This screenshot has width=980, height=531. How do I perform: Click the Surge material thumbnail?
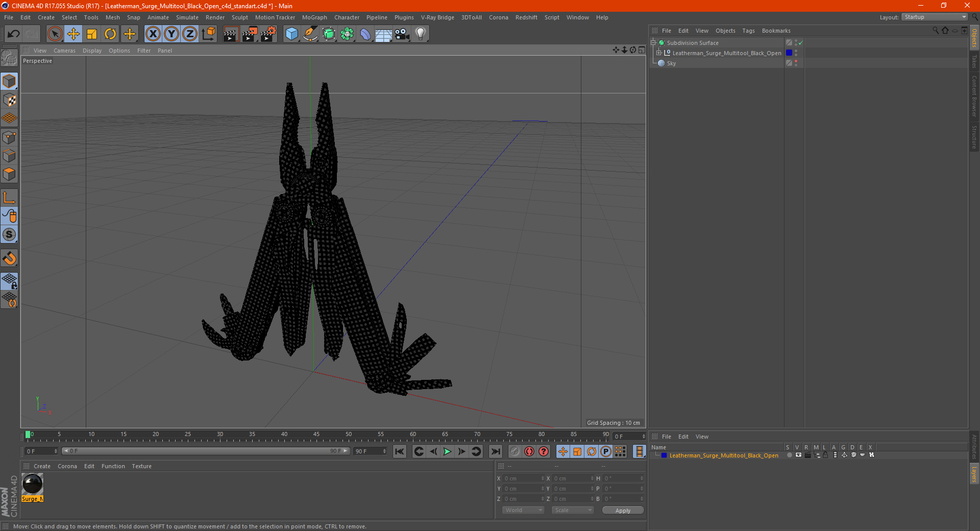(32, 484)
